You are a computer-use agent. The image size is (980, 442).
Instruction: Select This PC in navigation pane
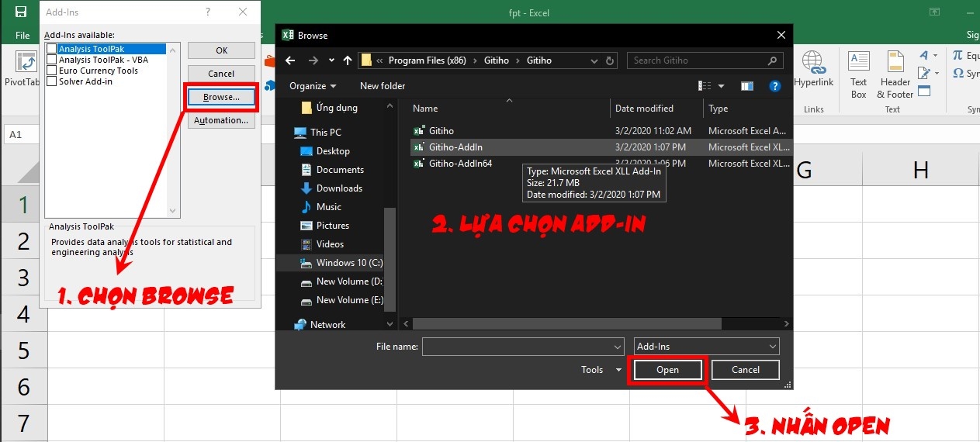tap(317, 133)
